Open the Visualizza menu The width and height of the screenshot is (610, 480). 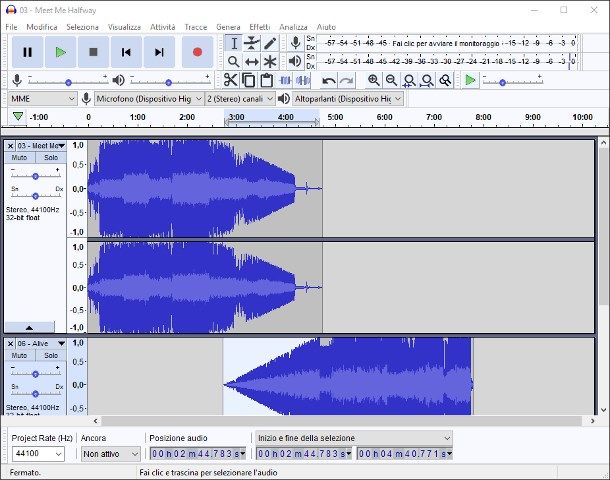click(x=124, y=27)
